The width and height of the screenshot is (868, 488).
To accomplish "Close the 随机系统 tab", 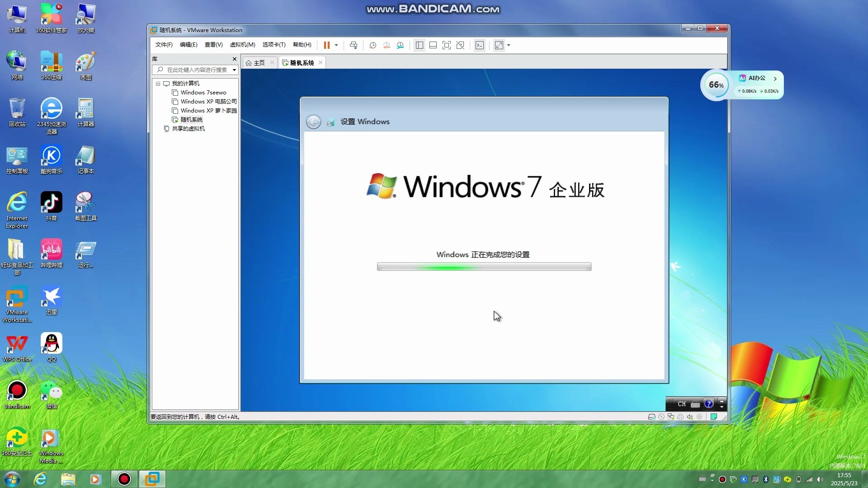I will [x=321, y=62].
